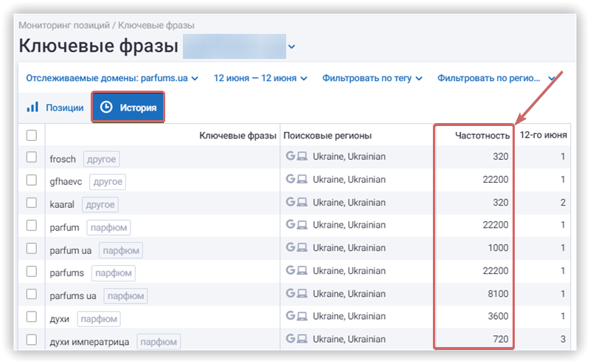Open the 12 июня date range dropdown
Viewport: 590px width, 364px height.
click(x=260, y=78)
